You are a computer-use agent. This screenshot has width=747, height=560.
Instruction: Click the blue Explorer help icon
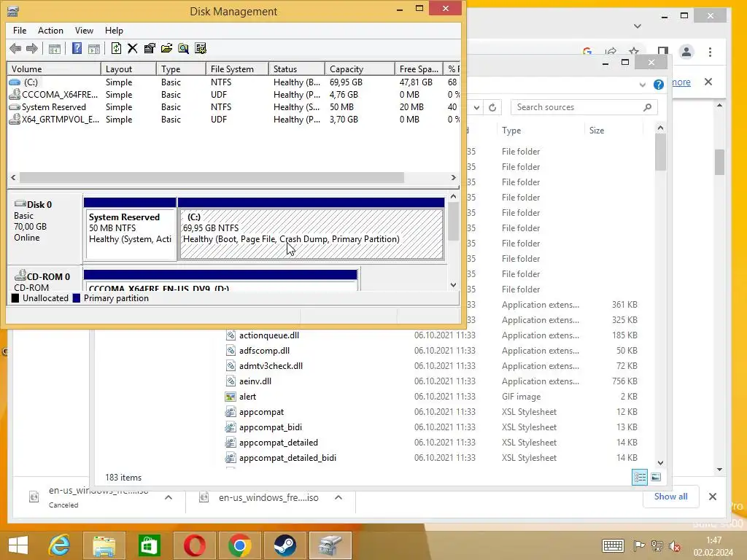click(x=659, y=85)
